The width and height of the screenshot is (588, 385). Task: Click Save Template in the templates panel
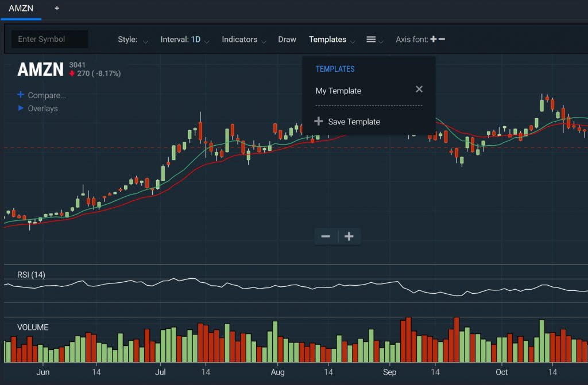point(354,121)
